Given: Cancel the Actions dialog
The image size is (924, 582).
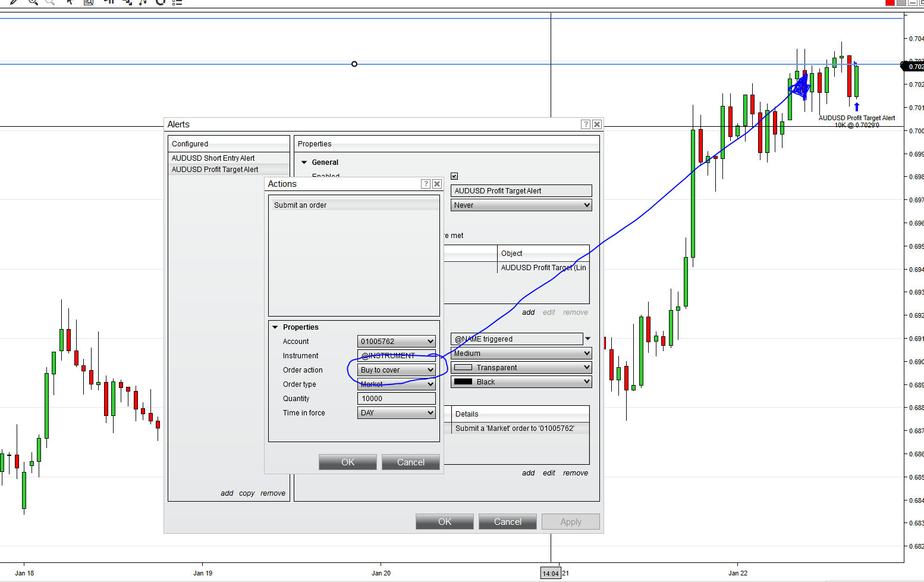Looking at the screenshot, I should click(411, 462).
